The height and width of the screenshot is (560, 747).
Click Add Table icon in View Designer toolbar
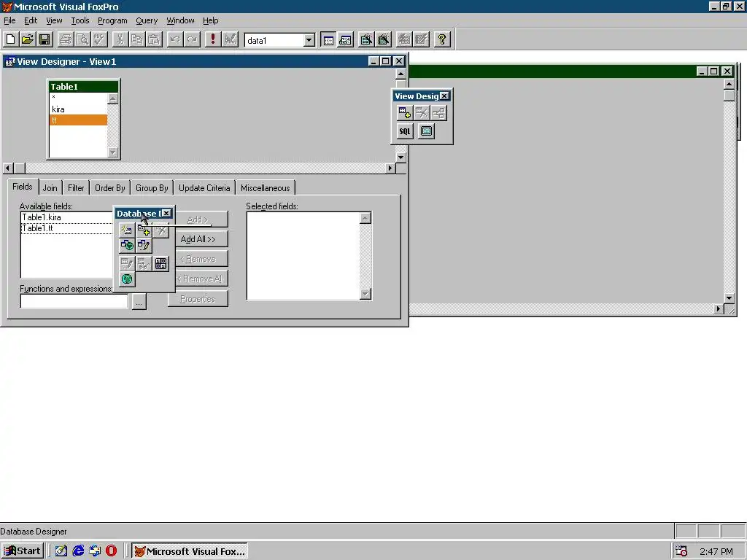pos(404,113)
